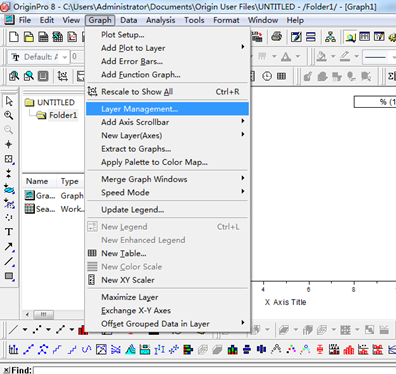Select New Table menu item
This screenshot has height=374, width=396.
[167, 253]
